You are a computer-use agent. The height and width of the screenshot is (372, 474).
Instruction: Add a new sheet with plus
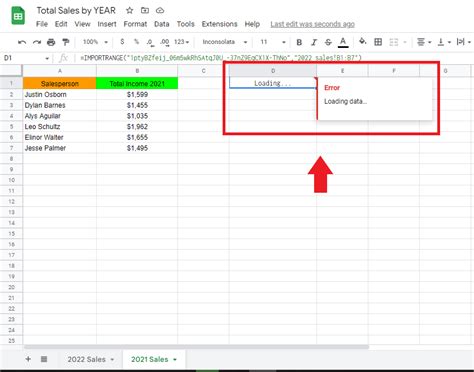[x=28, y=359]
